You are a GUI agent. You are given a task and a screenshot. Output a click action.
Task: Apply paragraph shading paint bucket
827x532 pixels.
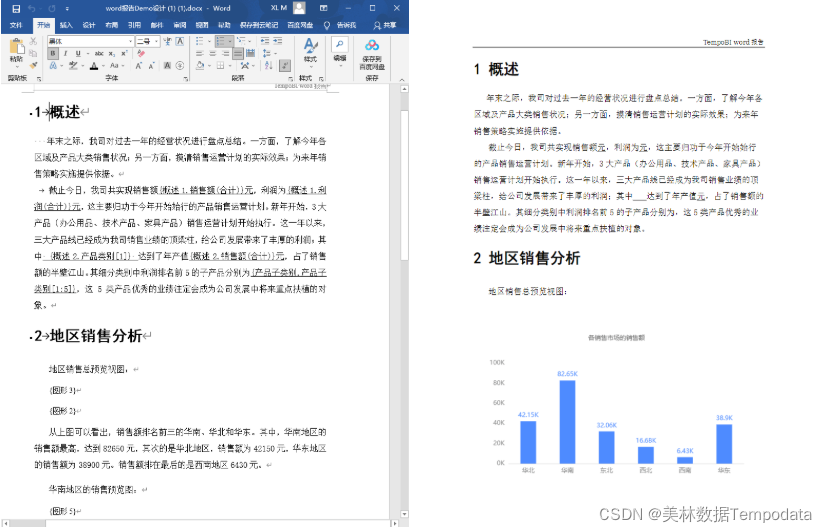[200, 66]
